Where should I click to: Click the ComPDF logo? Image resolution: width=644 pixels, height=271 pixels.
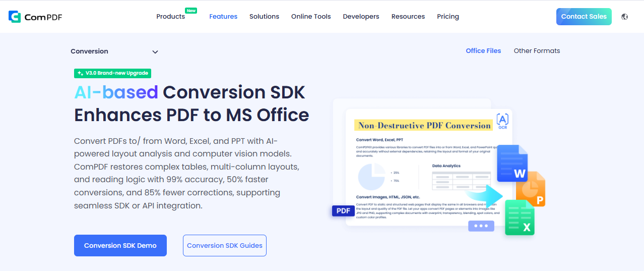coord(35,17)
